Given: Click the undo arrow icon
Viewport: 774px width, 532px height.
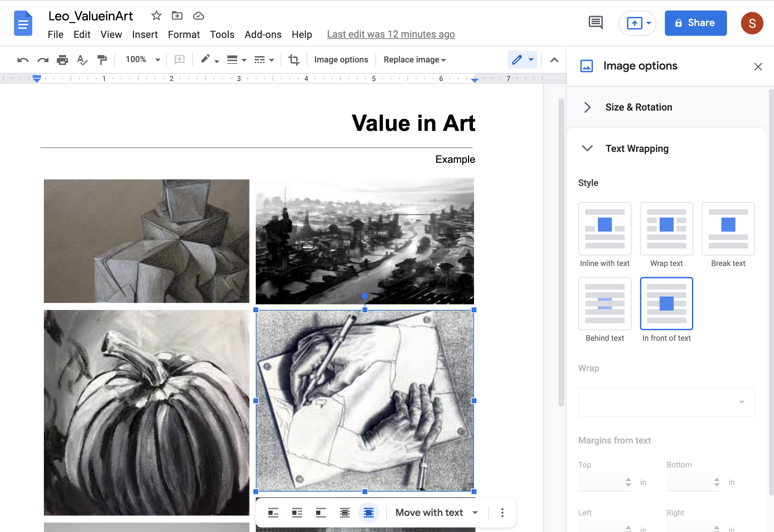Looking at the screenshot, I should [x=23, y=60].
